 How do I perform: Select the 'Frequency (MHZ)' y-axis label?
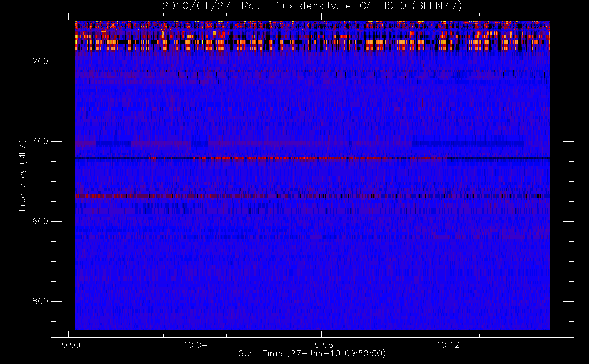point(23,175)
